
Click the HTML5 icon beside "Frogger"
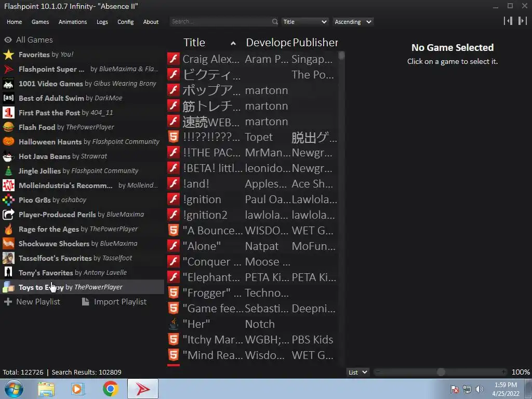coord(174,292)
